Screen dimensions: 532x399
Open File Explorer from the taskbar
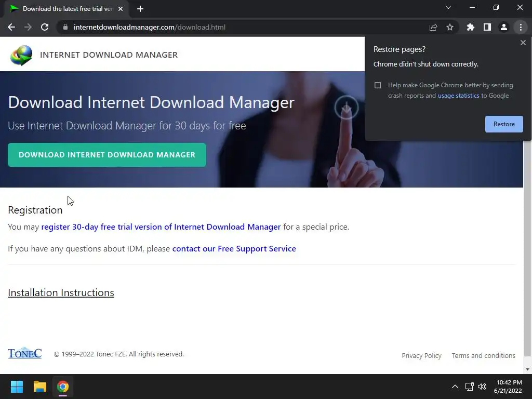(x=39, y=387)
